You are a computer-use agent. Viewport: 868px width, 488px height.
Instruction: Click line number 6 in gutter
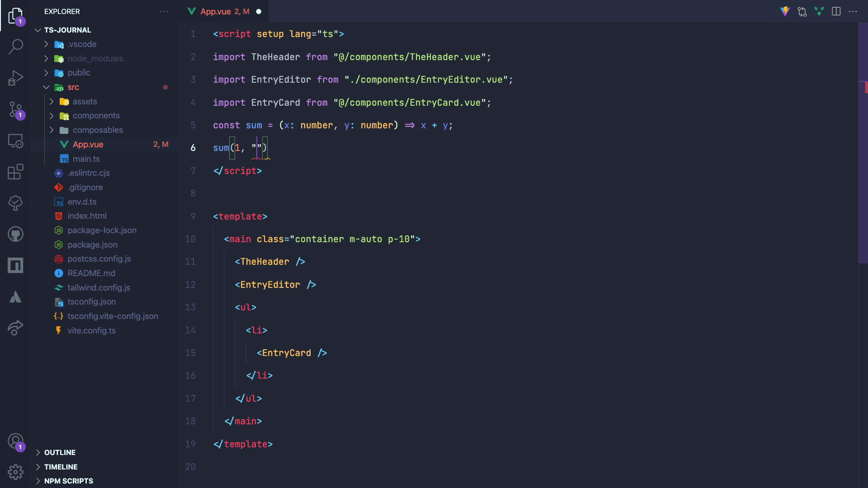(193, 148)
